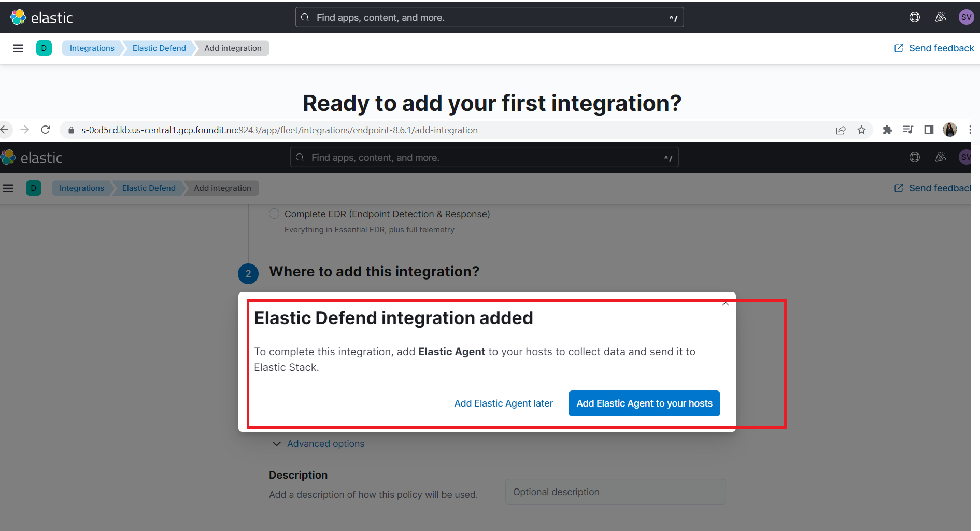Click help icon in lower dimmed header
Screen dimensions: 980x531
915,157
